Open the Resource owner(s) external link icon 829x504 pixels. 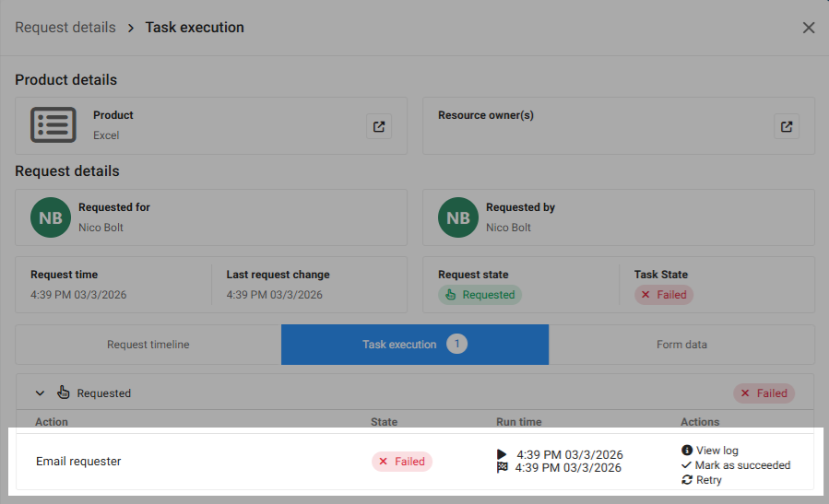[787, 126]
